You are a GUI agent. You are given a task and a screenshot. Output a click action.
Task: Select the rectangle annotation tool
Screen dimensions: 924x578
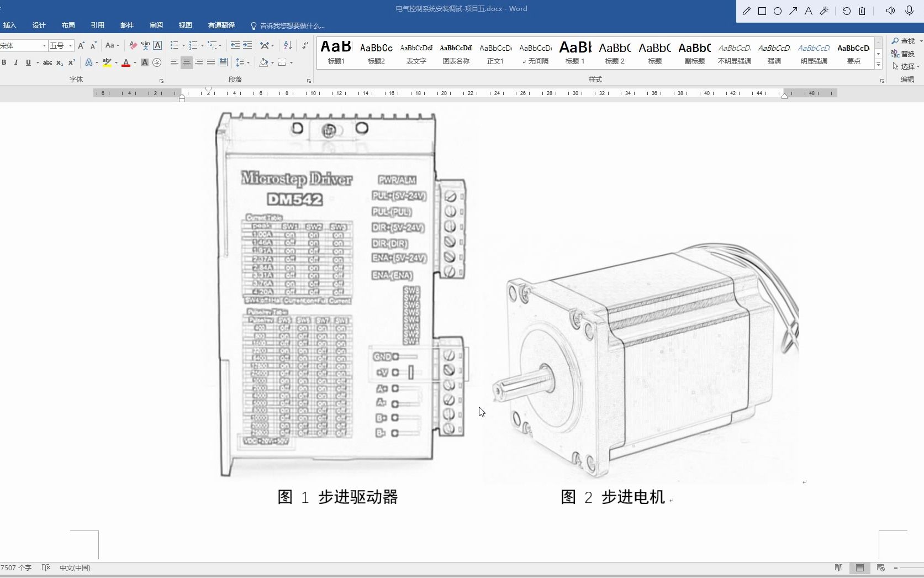(762, 11)
